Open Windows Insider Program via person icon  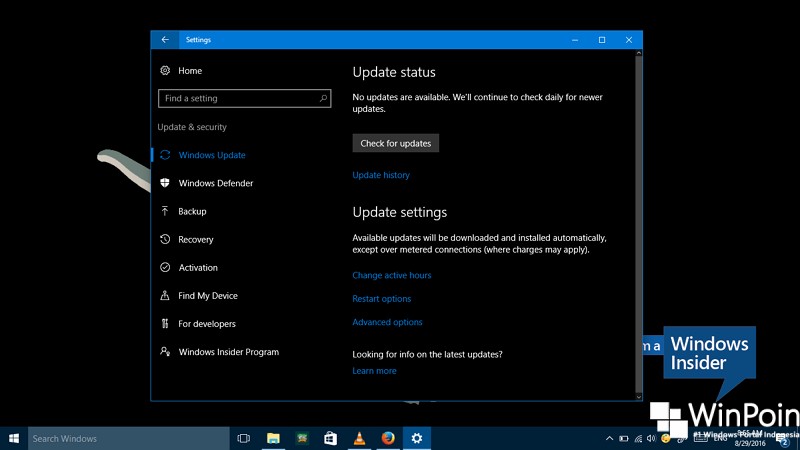click(165, 352)
